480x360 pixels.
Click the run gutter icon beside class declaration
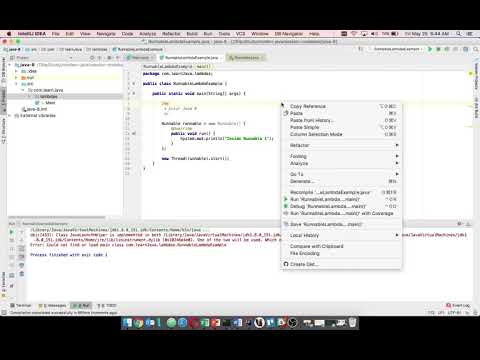pyautogui.click(x=134, y=83)
